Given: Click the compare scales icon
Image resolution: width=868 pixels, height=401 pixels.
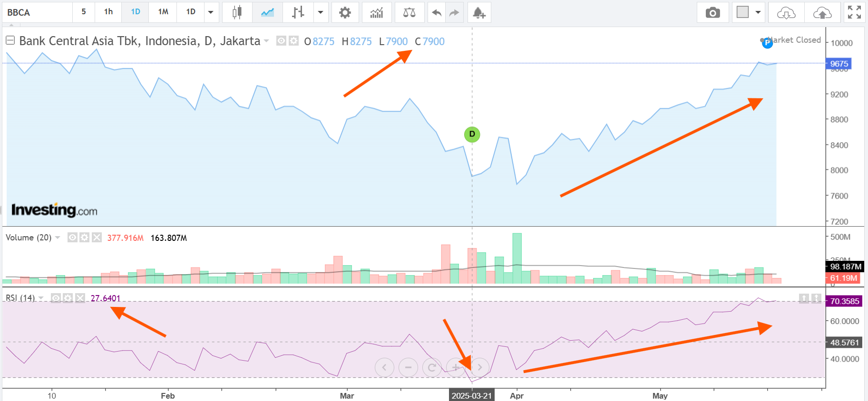Looking at the screenshot, I should pyautogui.click(x=409, y=12).
